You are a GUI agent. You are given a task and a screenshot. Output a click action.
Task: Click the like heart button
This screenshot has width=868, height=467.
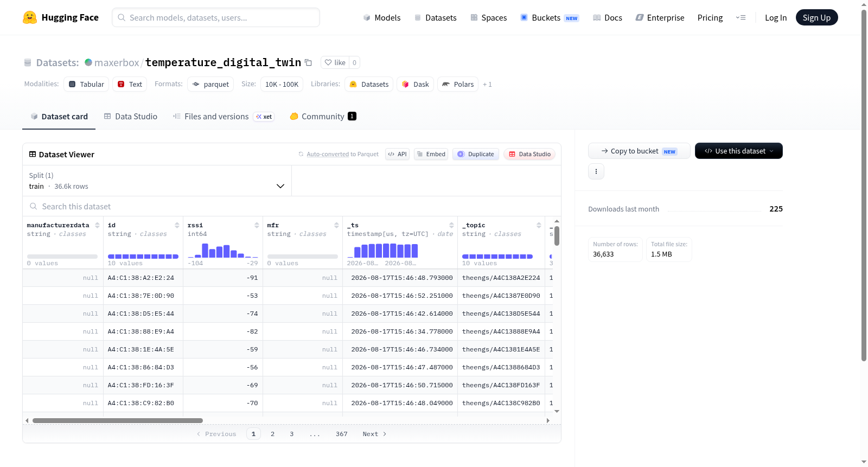pyautogui.click(x=335, y=62)
